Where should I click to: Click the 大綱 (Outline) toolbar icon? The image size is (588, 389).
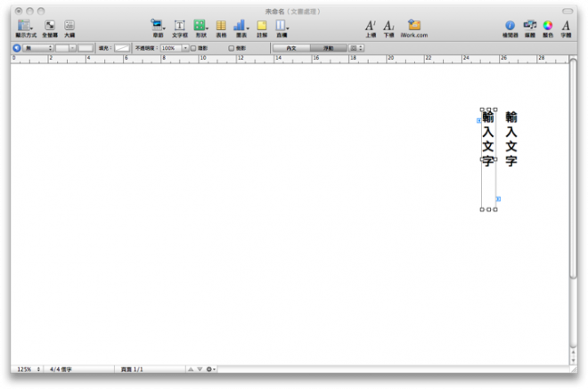pyautogui.click(x=69, y=26)
